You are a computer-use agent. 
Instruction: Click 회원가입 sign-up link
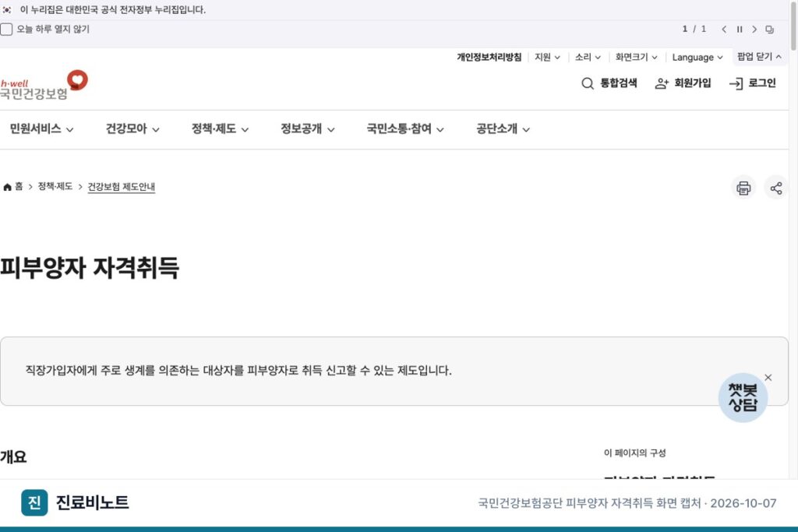click(x=683, y=83)
